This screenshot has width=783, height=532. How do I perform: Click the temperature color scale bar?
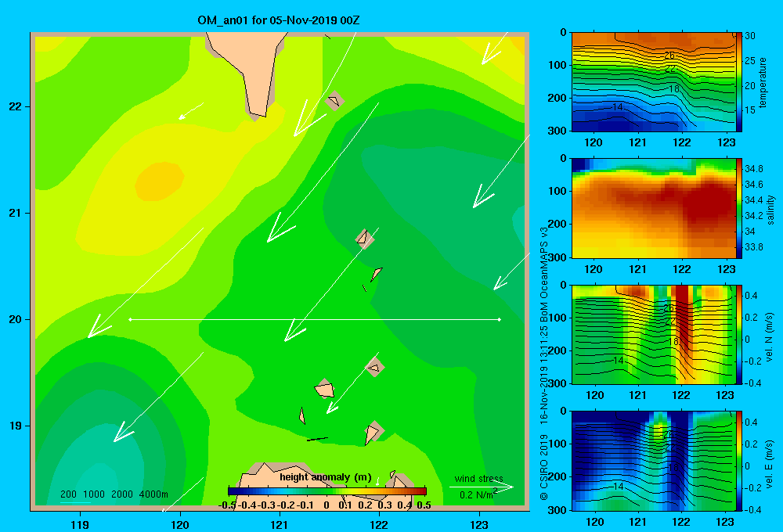[x=739, y=82]
